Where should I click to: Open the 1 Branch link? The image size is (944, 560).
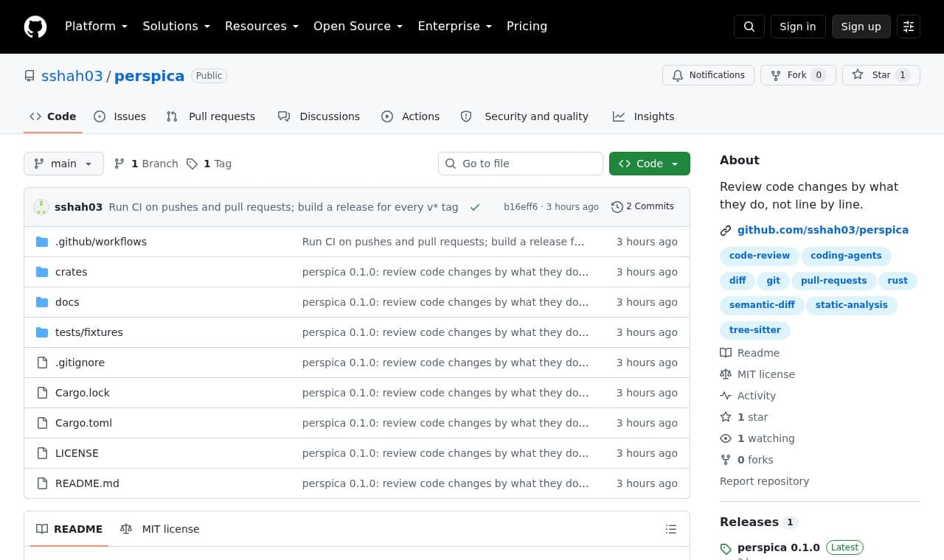tap(146, 164)
